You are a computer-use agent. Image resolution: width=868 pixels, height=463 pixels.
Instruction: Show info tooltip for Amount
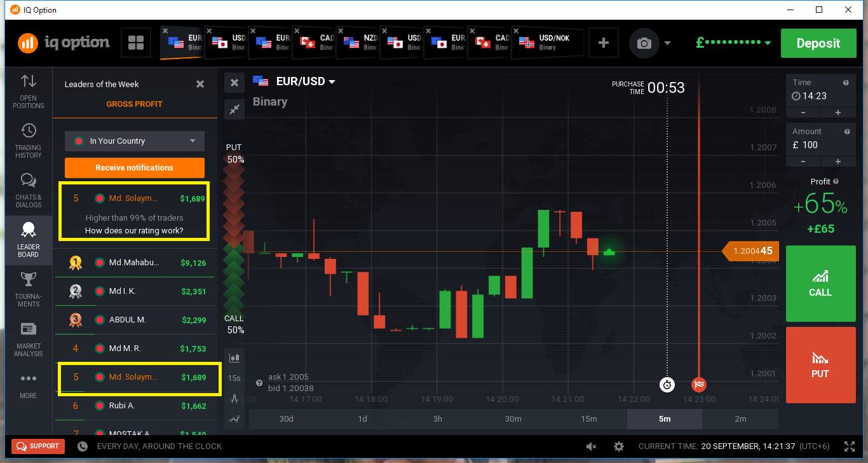[x=847, y=132]
